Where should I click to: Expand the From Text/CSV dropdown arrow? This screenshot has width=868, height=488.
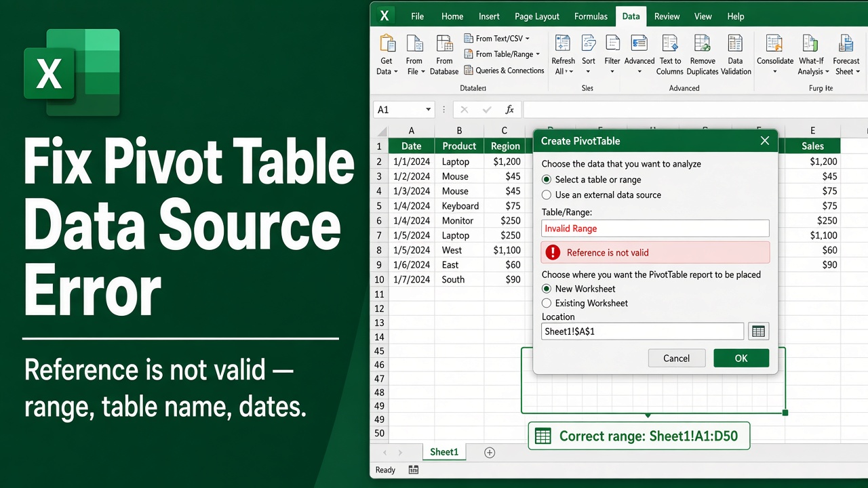tap(528, 39)
